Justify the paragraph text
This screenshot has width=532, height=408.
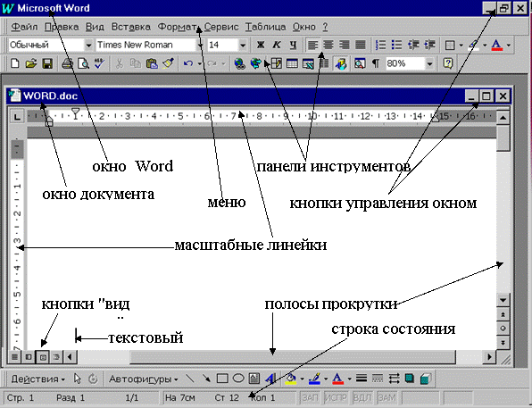point(360,45)
